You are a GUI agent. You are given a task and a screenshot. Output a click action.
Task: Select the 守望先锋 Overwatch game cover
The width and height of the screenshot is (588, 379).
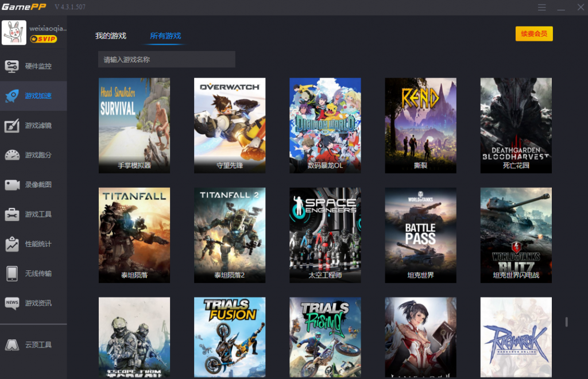[230, 126]
